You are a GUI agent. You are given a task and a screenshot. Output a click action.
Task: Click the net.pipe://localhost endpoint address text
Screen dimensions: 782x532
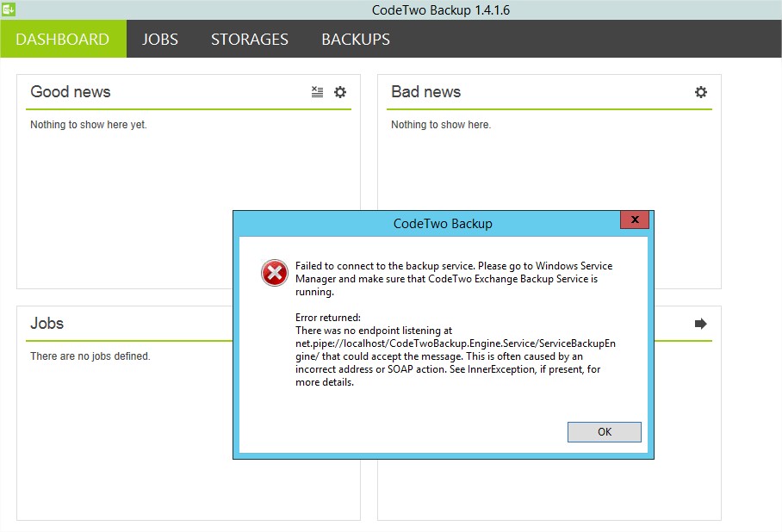456,350
